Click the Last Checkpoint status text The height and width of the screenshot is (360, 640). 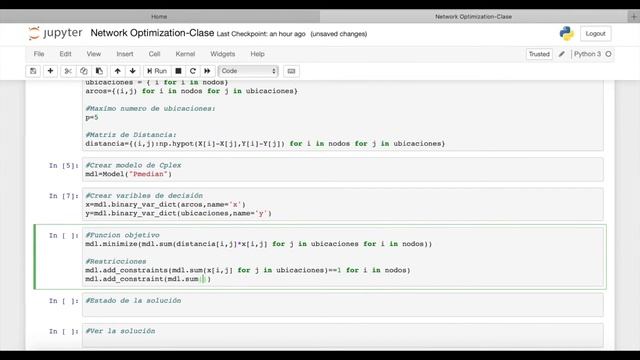pyautogui.click(x=261, y=34)
